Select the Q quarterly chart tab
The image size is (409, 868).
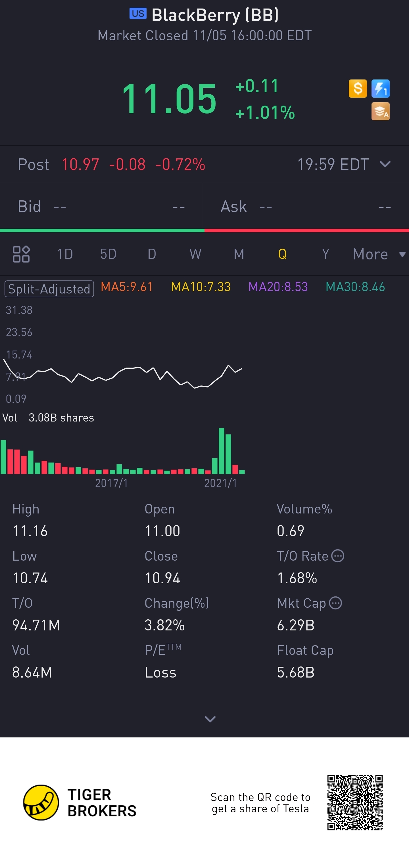[x=282, y=254]
